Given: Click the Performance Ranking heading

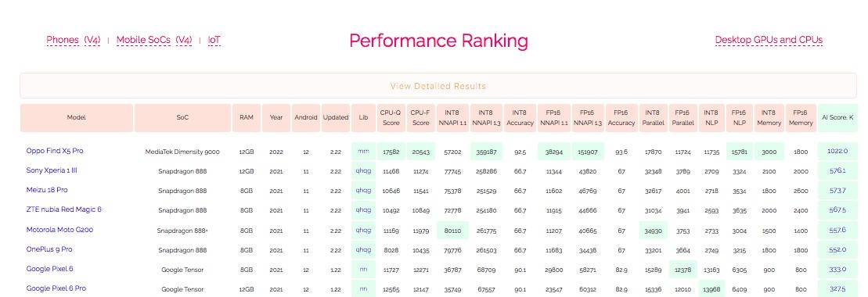Looking at the screenshot, I should coord(438,41).
